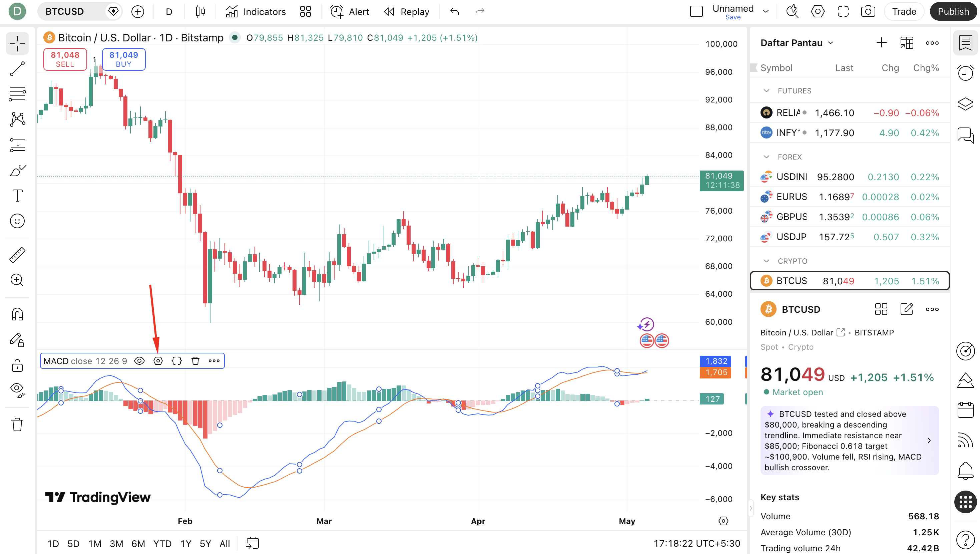Open the Trade panel
The image size is (980, 554).
904,11
